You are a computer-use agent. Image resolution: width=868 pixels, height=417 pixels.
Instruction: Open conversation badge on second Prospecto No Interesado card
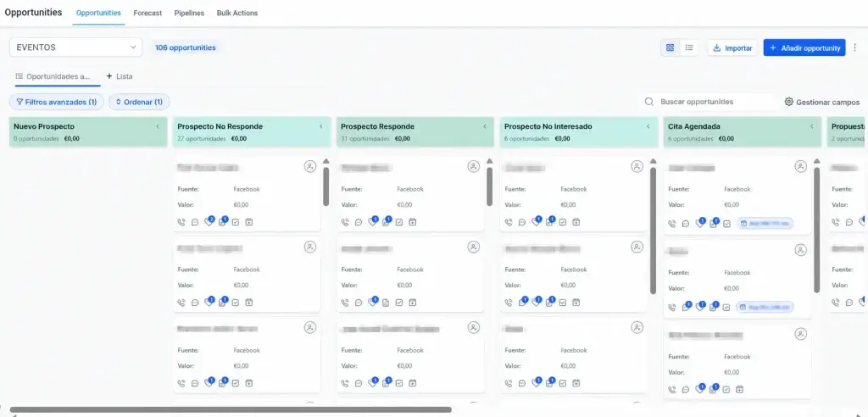tap(522, 302)
